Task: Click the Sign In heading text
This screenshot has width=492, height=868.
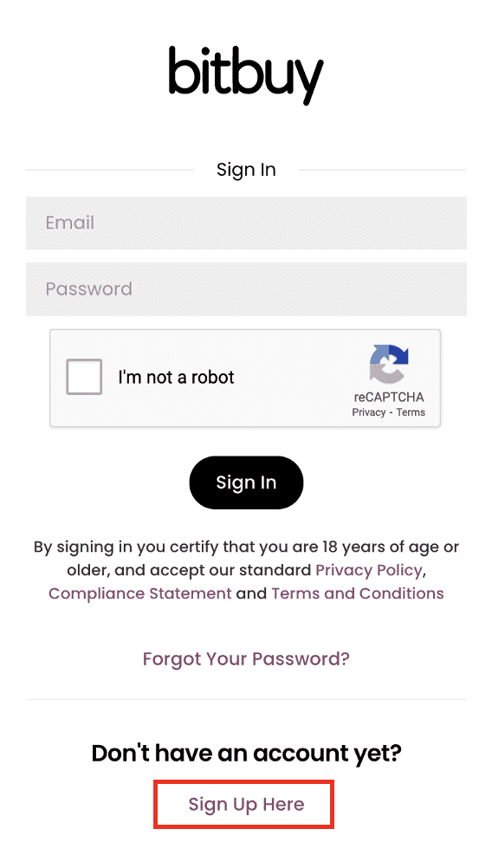Action: (246, 170)
